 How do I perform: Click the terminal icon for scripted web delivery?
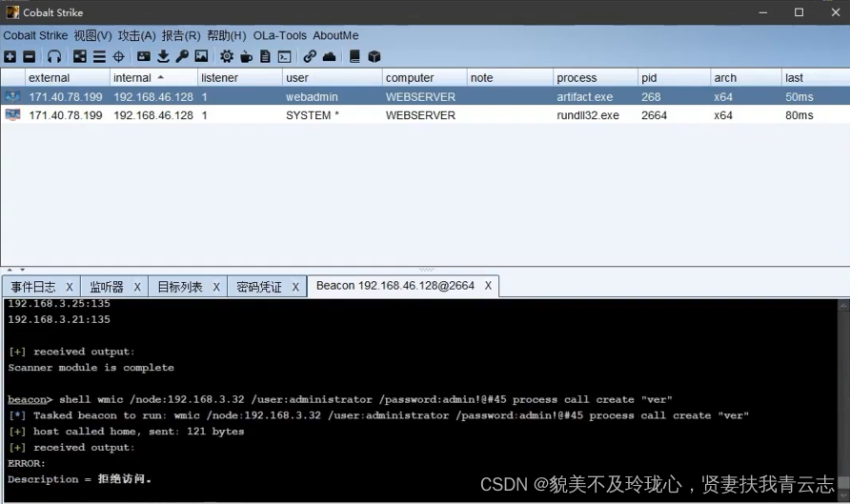click(x=285, y=56)
